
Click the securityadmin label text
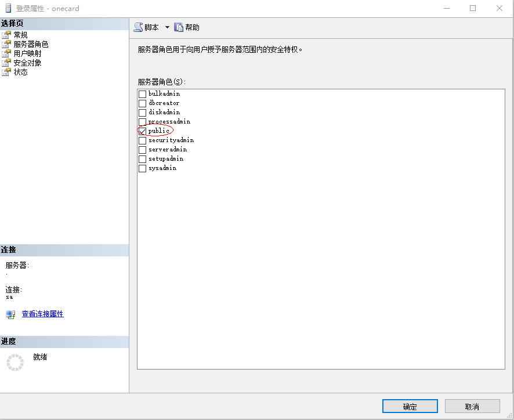[x=171, y=140]
